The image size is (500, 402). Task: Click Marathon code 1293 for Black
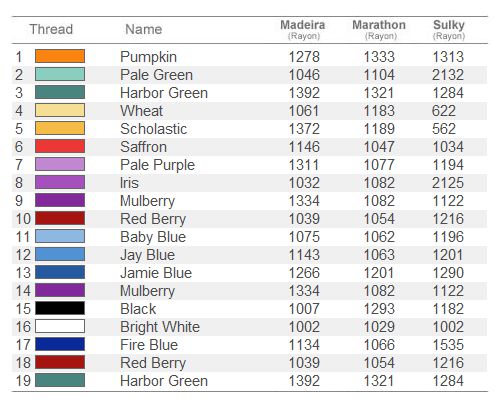click(x=379, y=309)
